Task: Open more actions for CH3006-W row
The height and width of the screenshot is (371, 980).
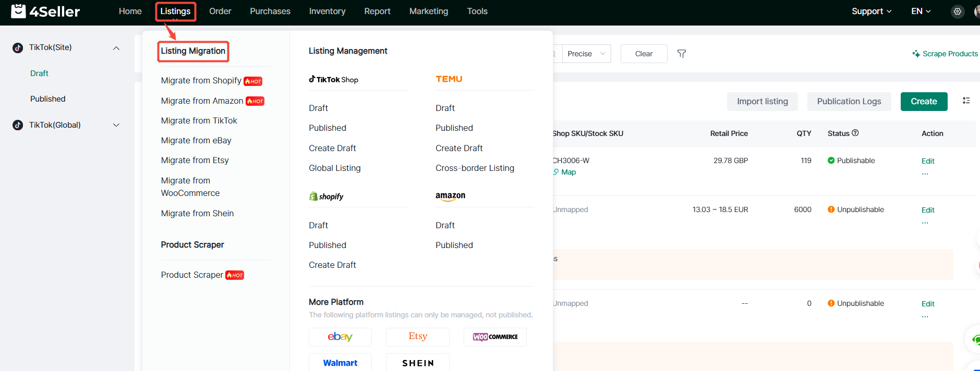Action: pyautogui.click(x=925, y=174)
